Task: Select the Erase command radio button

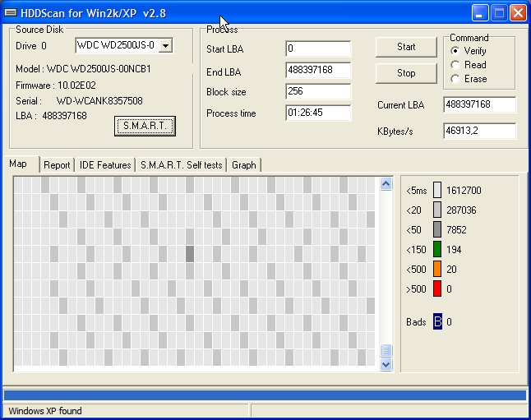Action: click(455, 79)
